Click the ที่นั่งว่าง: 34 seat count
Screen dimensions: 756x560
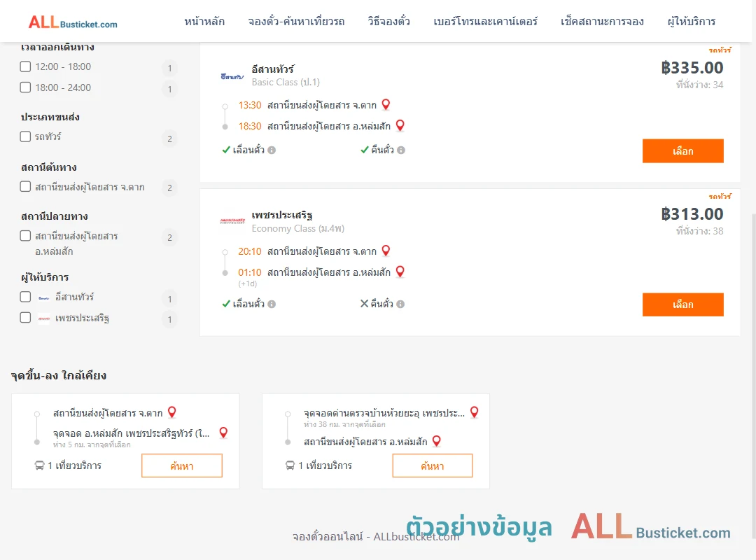click(x=699, y=85)
